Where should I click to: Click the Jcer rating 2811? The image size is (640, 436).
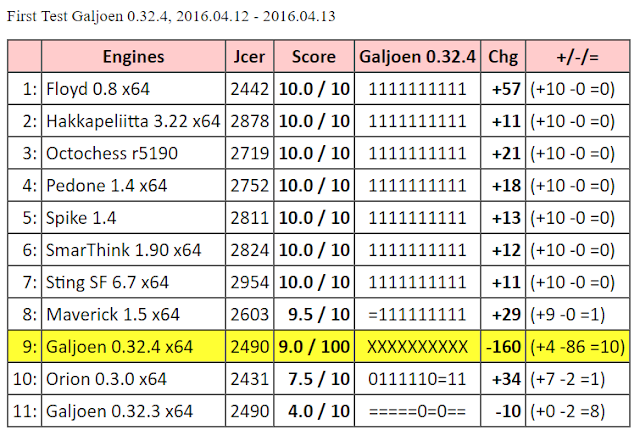pyautogui.click(x=249, y=218)
